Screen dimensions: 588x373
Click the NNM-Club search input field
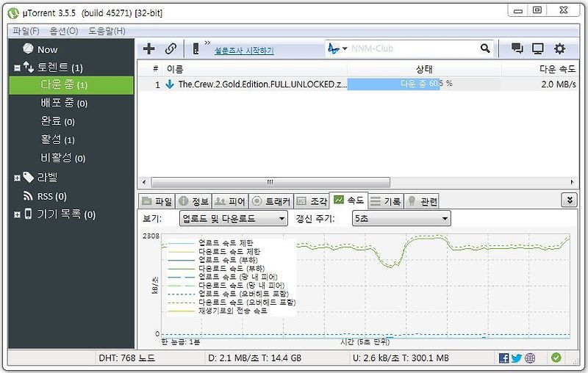pyautogui.click(x=412, y=48)
